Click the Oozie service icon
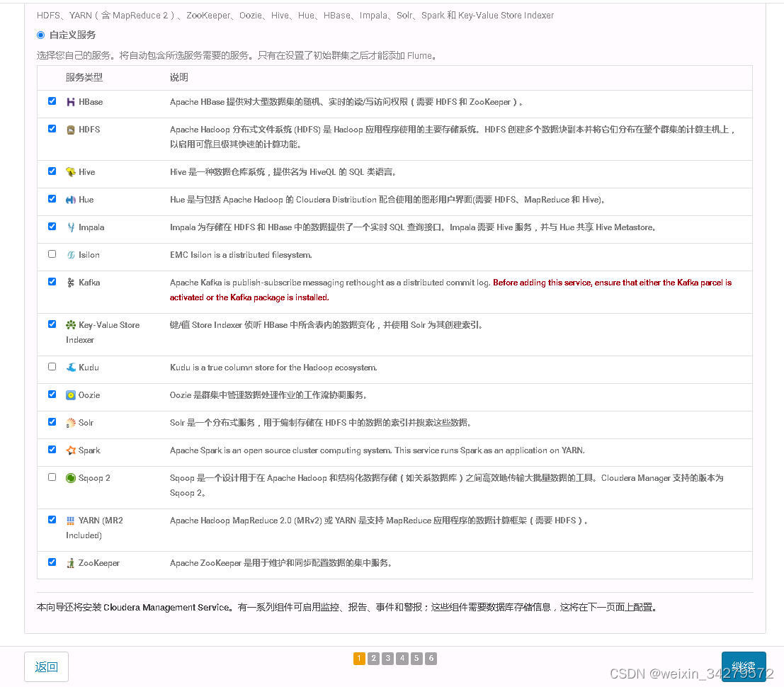The height and width of the screenshot is (687, 784). [71, 395]
